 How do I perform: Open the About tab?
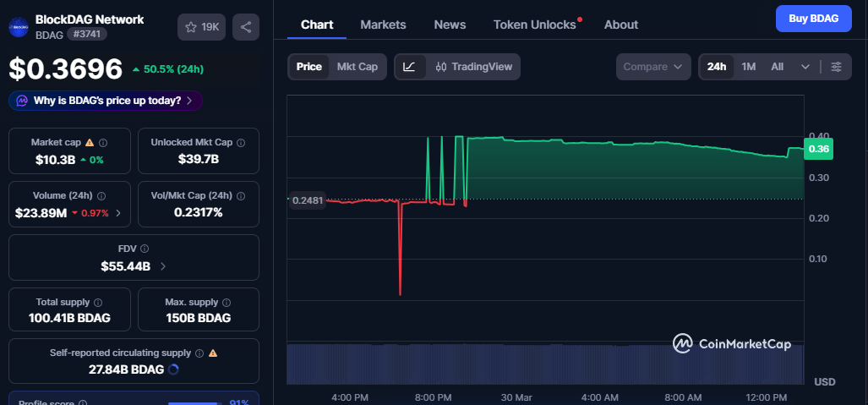coord(621,25)
